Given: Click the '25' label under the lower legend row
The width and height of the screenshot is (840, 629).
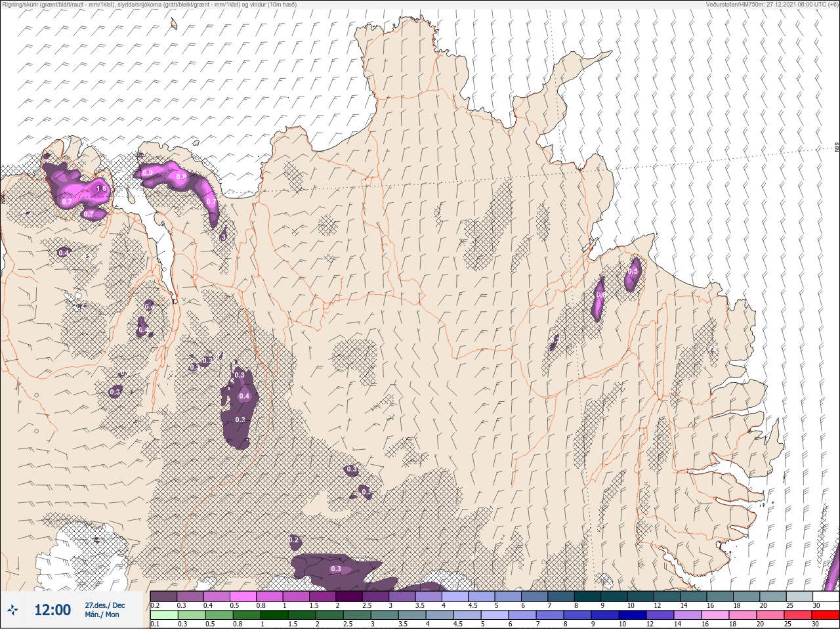Looking at the screenshot, I should point(789,624).
